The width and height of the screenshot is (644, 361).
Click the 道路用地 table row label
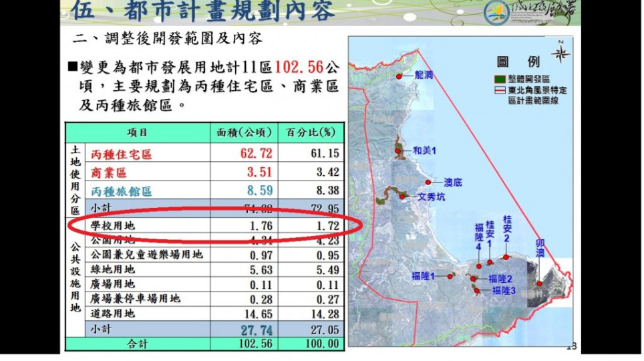click(113, 313)
